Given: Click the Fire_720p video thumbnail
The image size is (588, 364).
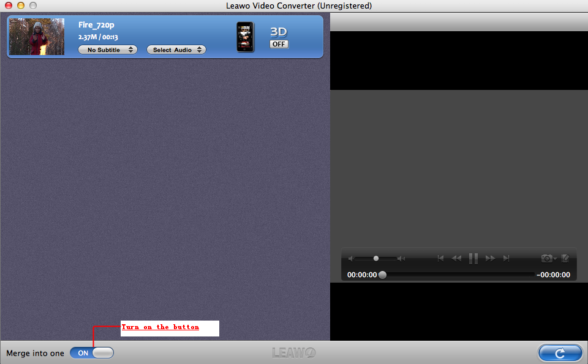Looking at the screenshot, I should pyautogui.click(x=37, y=37).
